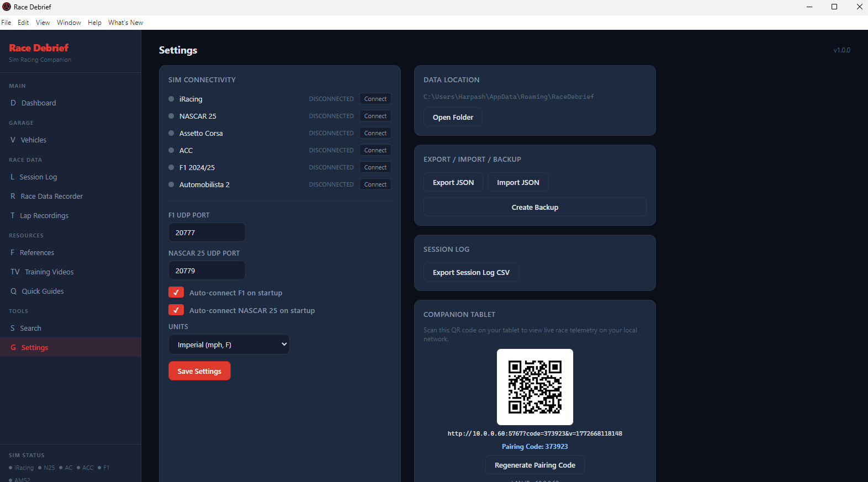Screen dimensions: 868x482
Task: Click the ACC connection status dot
Action: pyautogui.click(x=171, y=150)
